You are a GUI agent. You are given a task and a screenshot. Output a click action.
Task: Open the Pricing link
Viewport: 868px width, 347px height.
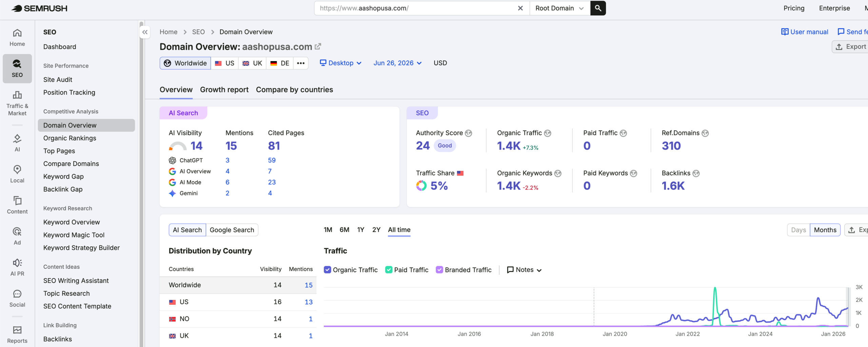tap(794, 8)
